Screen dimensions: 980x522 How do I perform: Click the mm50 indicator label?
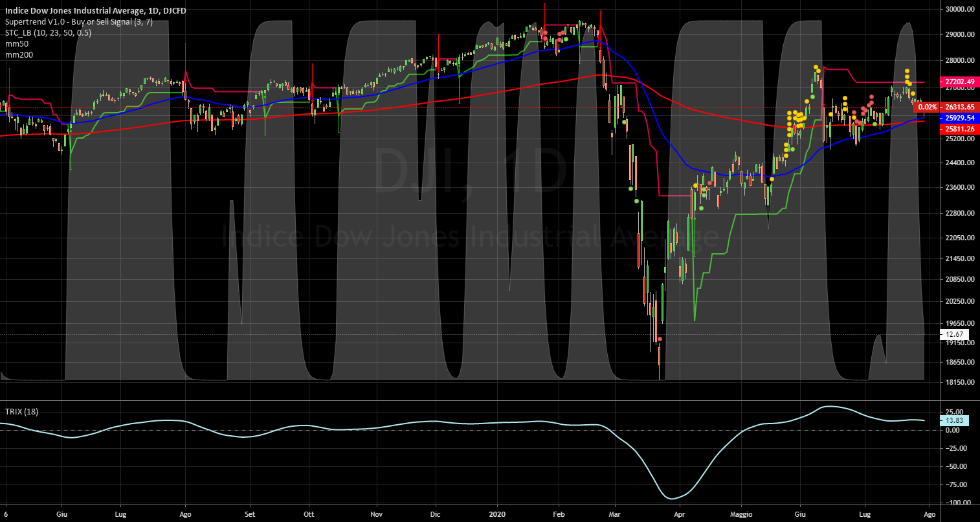[16, 44]
